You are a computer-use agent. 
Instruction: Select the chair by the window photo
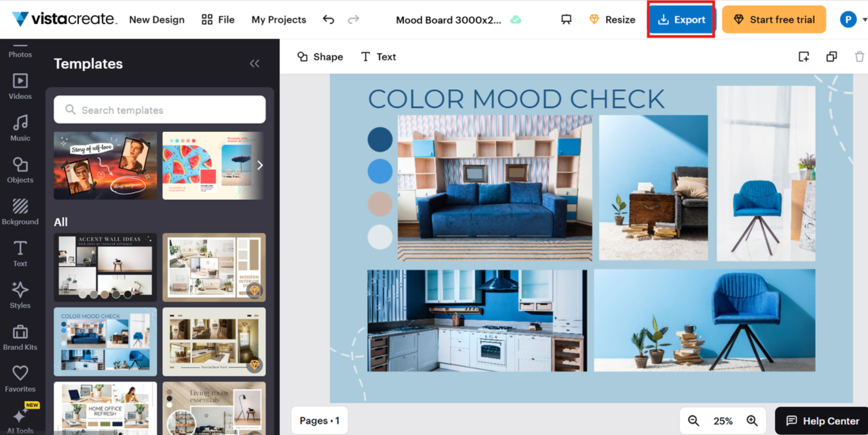[x=766, y=173]
